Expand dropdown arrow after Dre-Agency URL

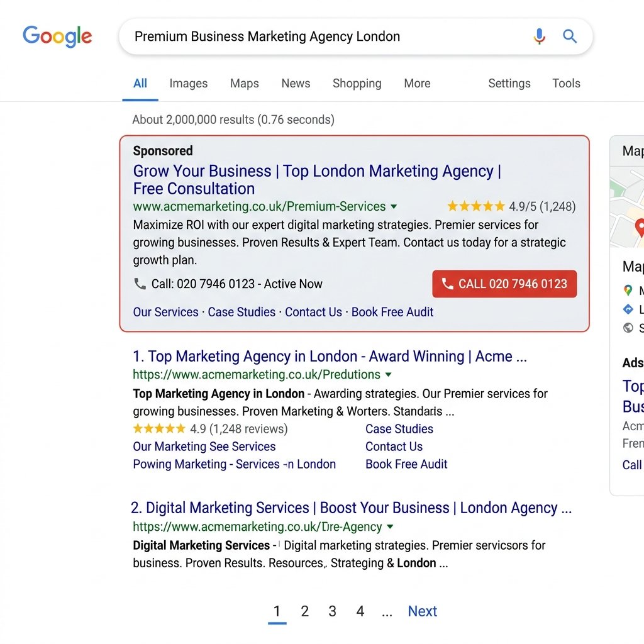(x=390, y=526)
